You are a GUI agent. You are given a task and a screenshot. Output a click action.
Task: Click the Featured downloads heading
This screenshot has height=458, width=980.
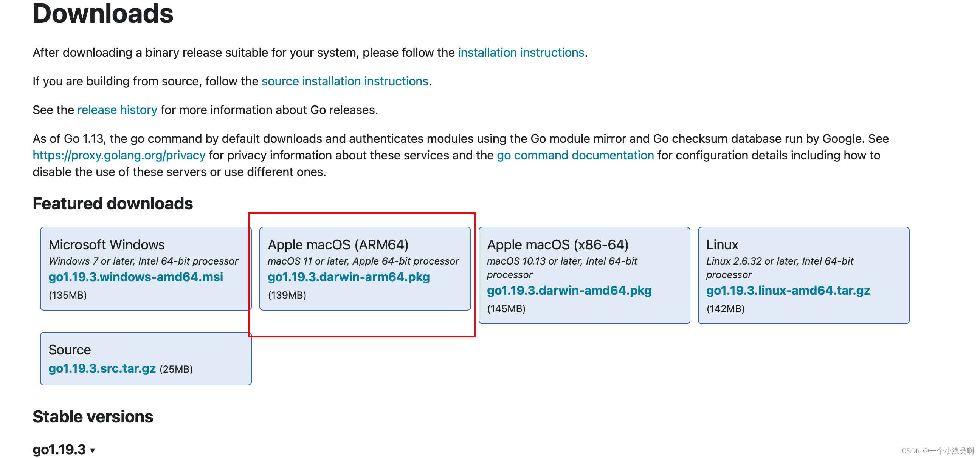point(113,203)
